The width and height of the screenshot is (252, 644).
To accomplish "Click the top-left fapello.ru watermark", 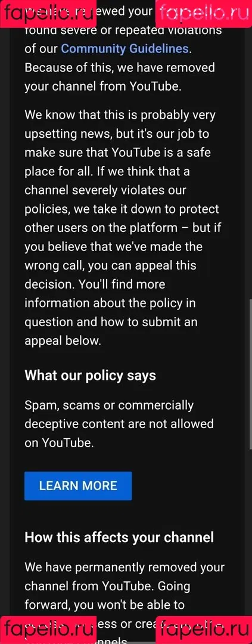I will [48, 14].
